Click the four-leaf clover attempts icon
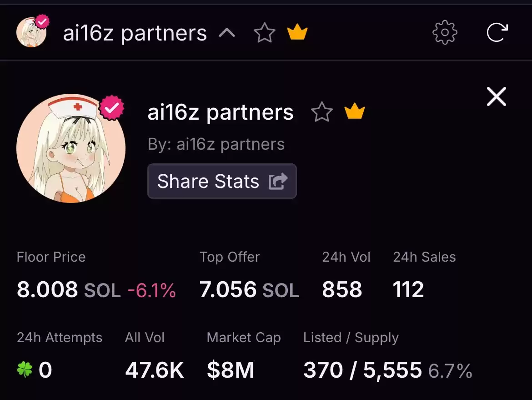 click(x=25, y=370)
